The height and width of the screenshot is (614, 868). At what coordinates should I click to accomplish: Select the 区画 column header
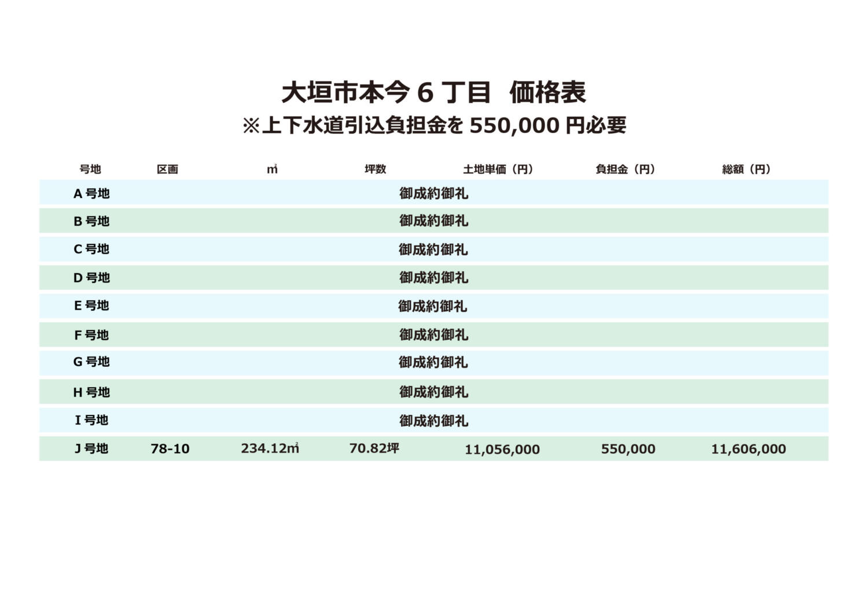pos(167,169)
